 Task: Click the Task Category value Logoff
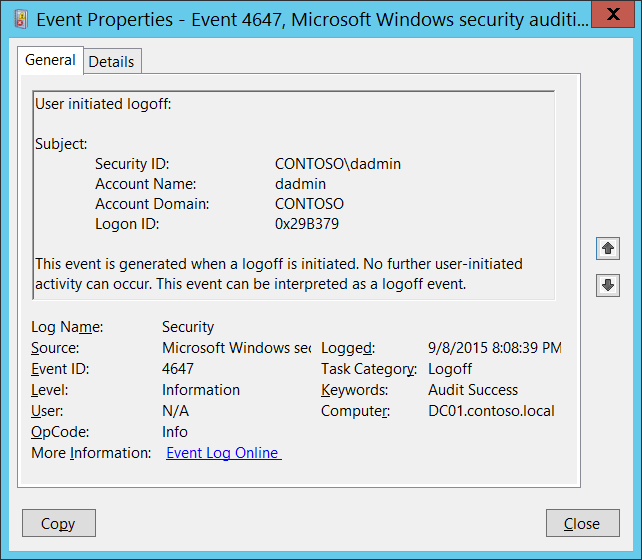click(450, 369)
